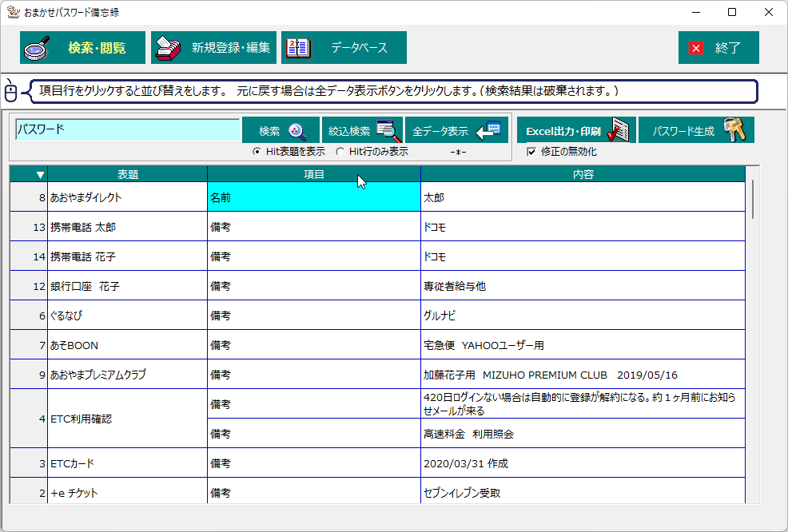Click the 項目 column header
This screenshot has width=788, height=532.
[x=314, y=173]
